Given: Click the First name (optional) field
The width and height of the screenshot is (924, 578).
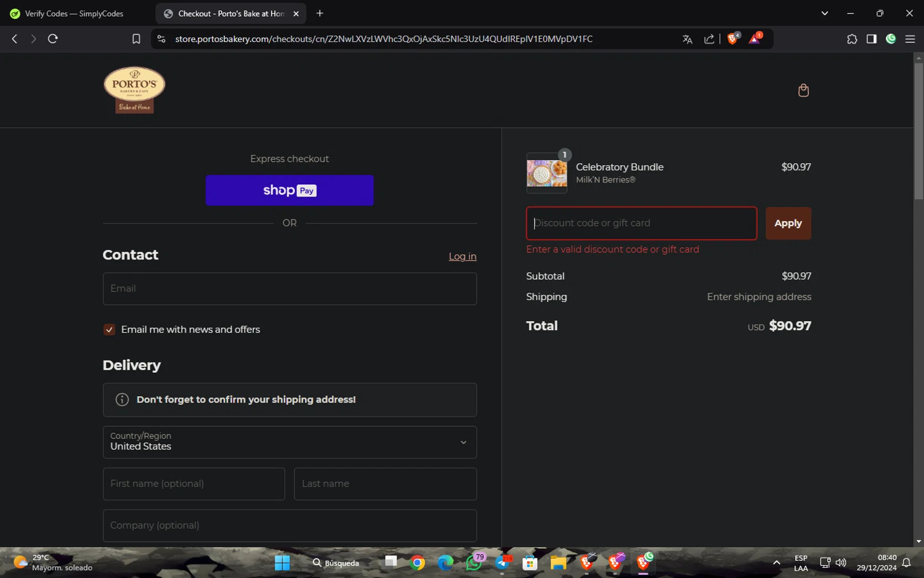Looking at the screenshot, I should click(x=194, y=484).
